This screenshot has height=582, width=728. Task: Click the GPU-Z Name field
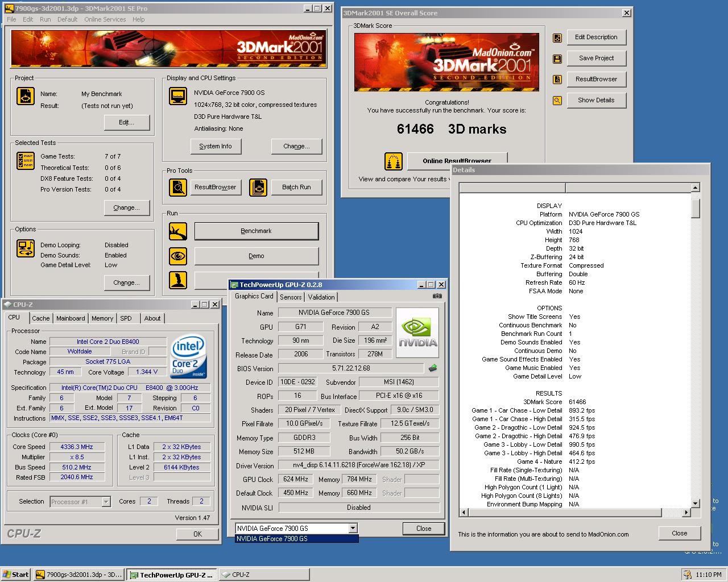click(x=334, y=313)
